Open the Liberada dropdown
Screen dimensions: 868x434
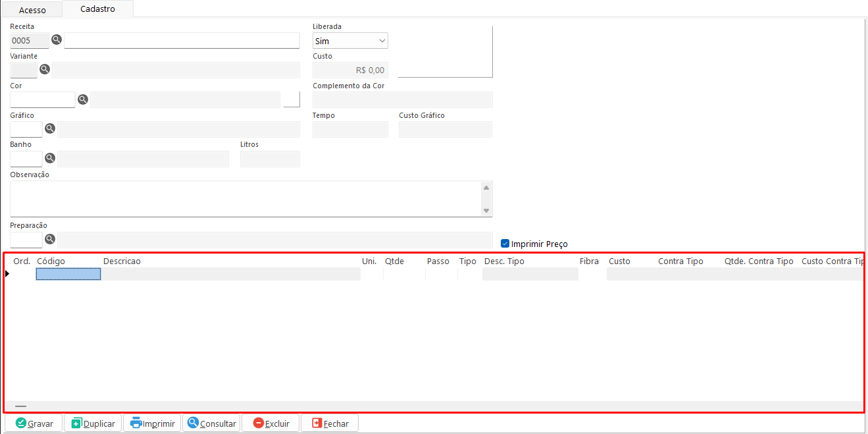tap(350, 41)
